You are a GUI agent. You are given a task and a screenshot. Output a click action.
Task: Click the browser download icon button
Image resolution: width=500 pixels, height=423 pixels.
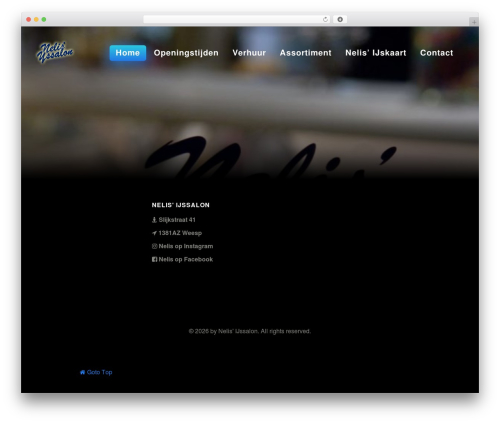point(340,19)
